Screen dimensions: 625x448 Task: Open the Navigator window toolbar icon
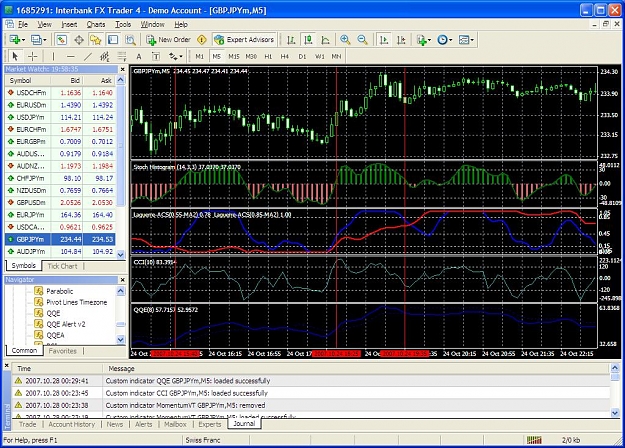click(96, 39)
